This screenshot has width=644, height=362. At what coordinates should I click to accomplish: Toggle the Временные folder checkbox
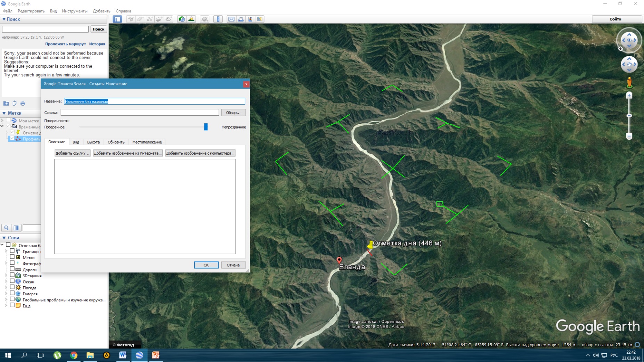pos(8,126)
